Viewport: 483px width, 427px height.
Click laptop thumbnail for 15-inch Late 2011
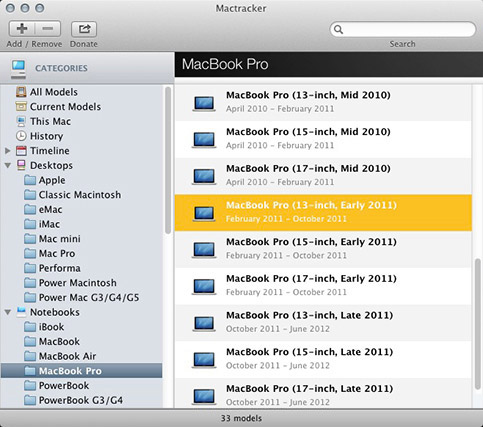[204, 360]
